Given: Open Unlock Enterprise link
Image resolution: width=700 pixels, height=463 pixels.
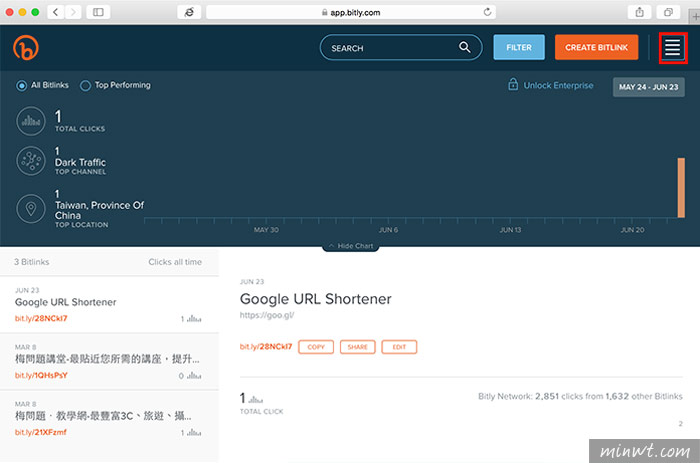Looking at the screenshot, I should pos(558,85).
